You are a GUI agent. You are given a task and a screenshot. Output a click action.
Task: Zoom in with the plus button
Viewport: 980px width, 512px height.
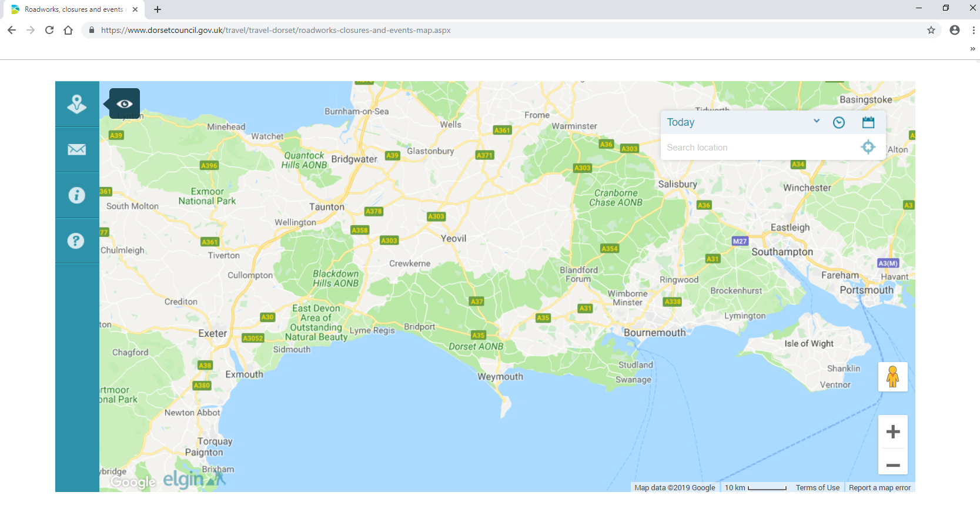[893, 431]
